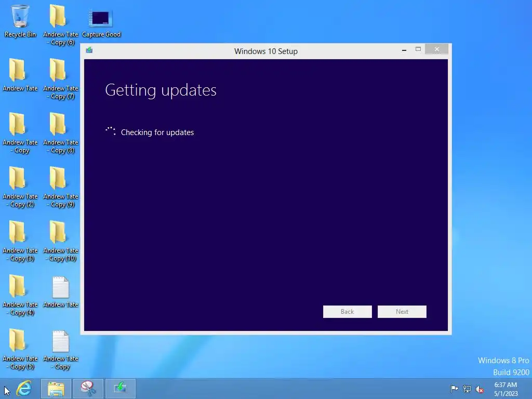Select the Andrew Tate - Copy text file
Screen dimensions: 532x399
60,350
